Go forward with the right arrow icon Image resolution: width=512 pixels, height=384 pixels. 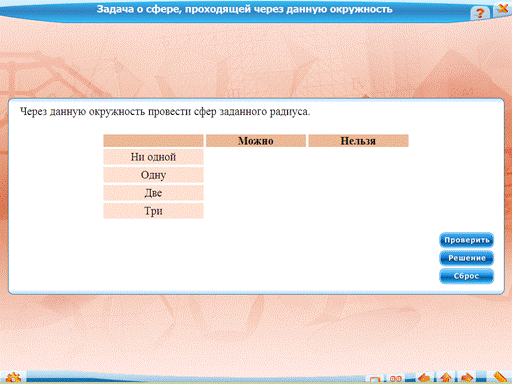[x=467, y=378]
